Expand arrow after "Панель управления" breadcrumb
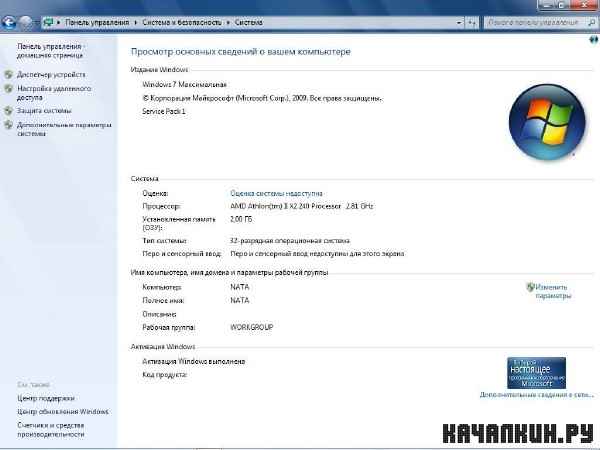This screenshot has height=450, width=600. 135,23
